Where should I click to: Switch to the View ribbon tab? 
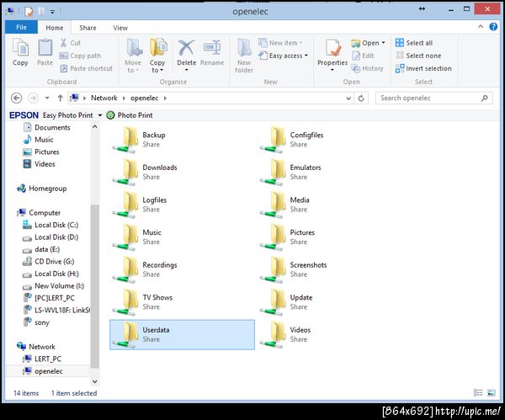point(120,28)
